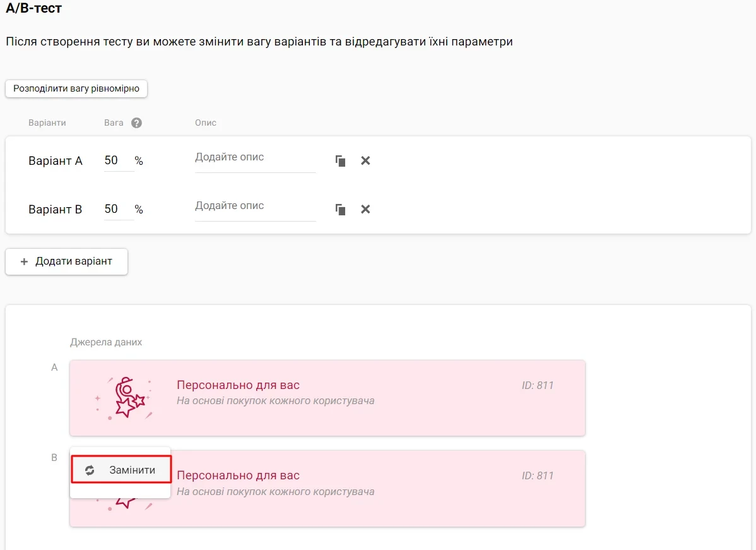Click ID: 811 in source B card

click(x=538, y=475)
